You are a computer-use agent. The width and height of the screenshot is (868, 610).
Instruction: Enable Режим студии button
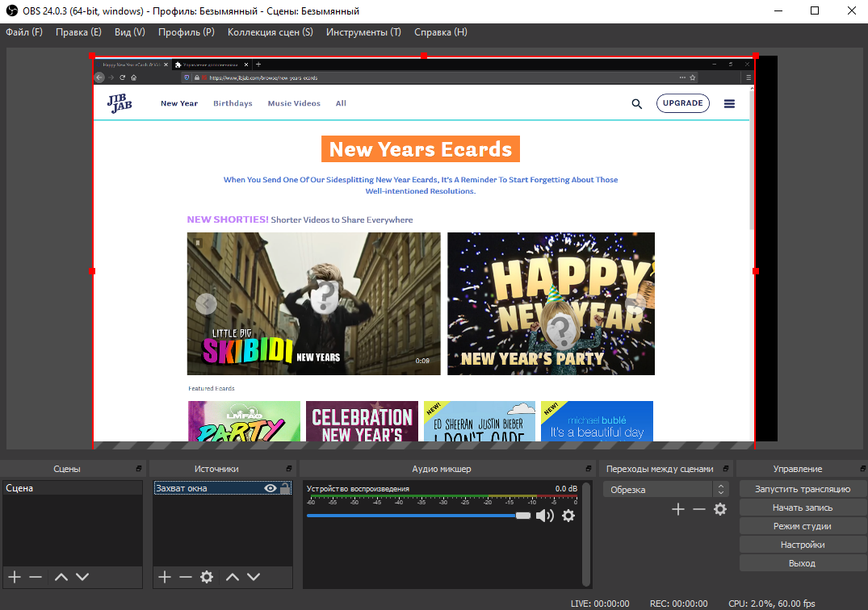[x=803, y=526]
